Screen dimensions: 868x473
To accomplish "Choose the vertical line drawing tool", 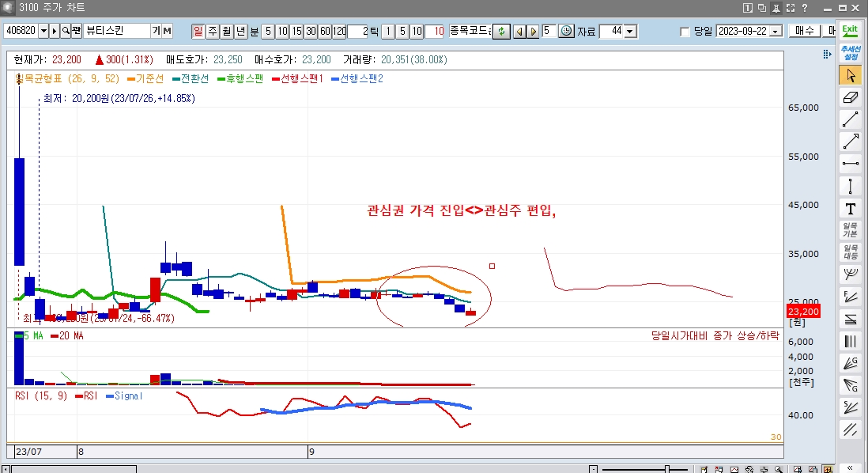I will [851, 187].
